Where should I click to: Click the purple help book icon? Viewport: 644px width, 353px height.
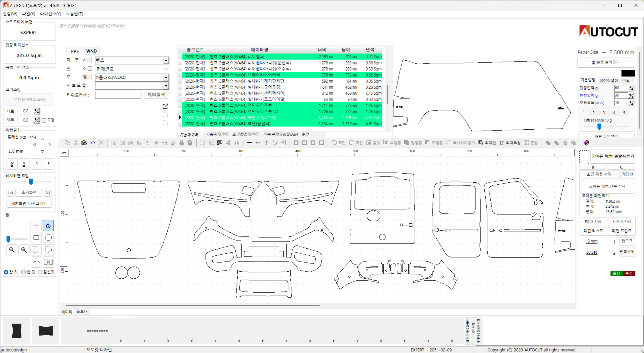tap(586, 143)
